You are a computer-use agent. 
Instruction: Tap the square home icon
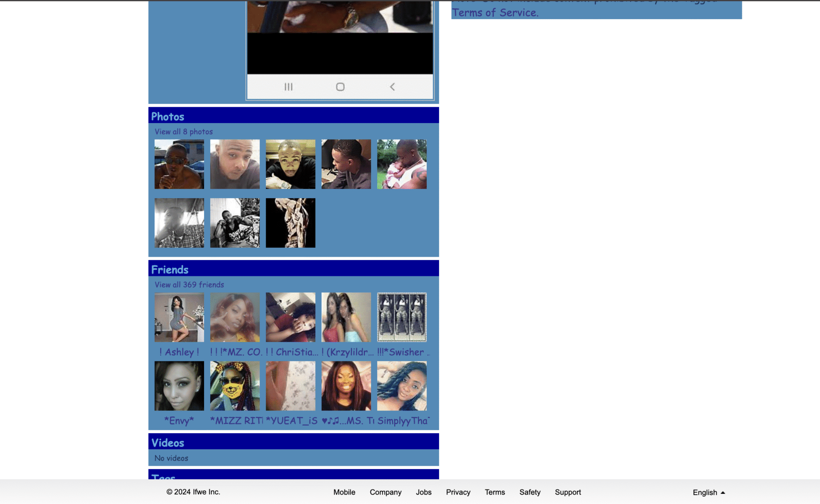[340, 87]
